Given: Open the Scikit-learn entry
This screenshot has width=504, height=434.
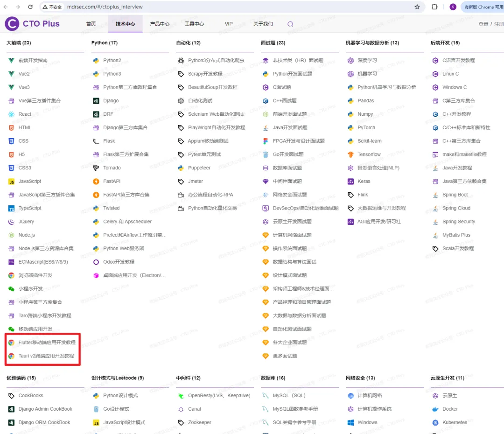Looking at the screenshot, I should click(370, 141).
